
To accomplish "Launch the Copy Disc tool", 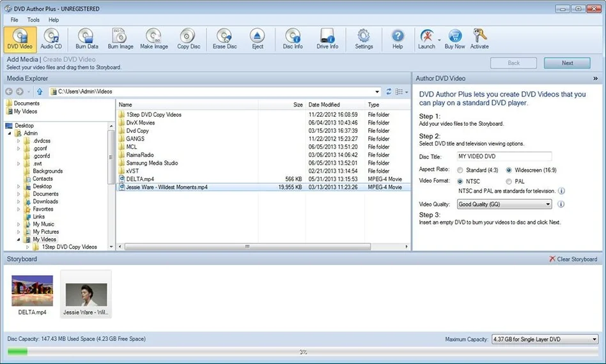I will [x=188, y=38].
